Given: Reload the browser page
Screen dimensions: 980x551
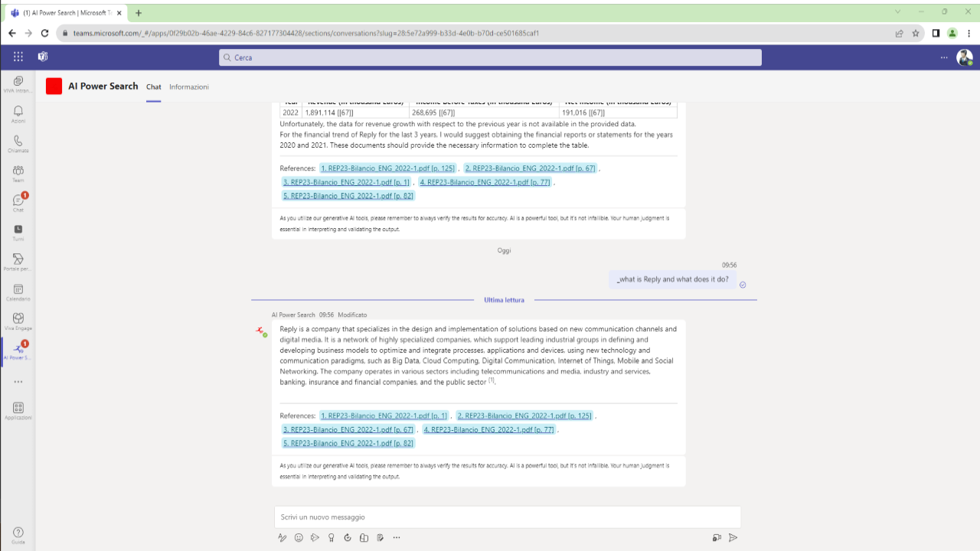Looking at the screenshot, I should click(x=45, y=34).
